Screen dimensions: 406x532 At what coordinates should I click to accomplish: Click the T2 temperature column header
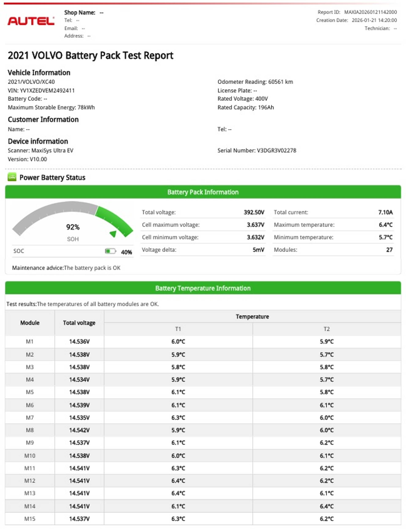(x=326, y=329)
